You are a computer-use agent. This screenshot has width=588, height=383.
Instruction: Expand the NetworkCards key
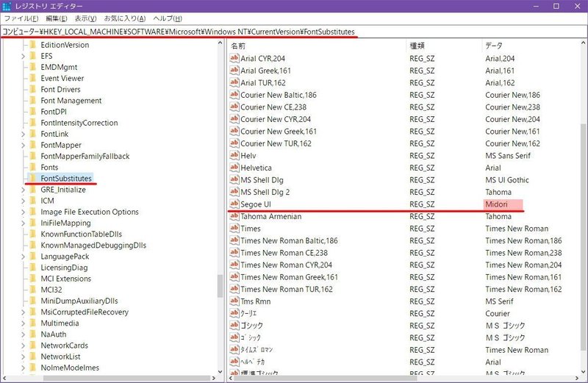tap(23, 346)
